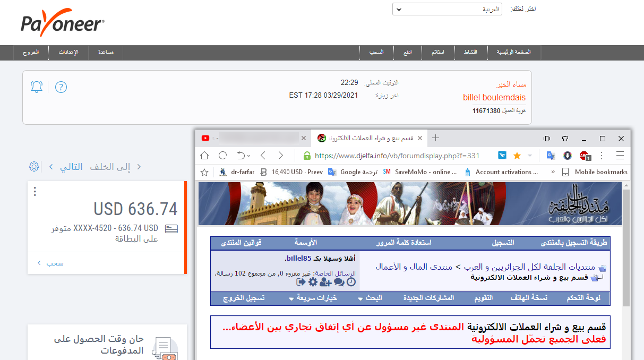Open the billel85 username link
644x360 pixels.
pos(298,259)
